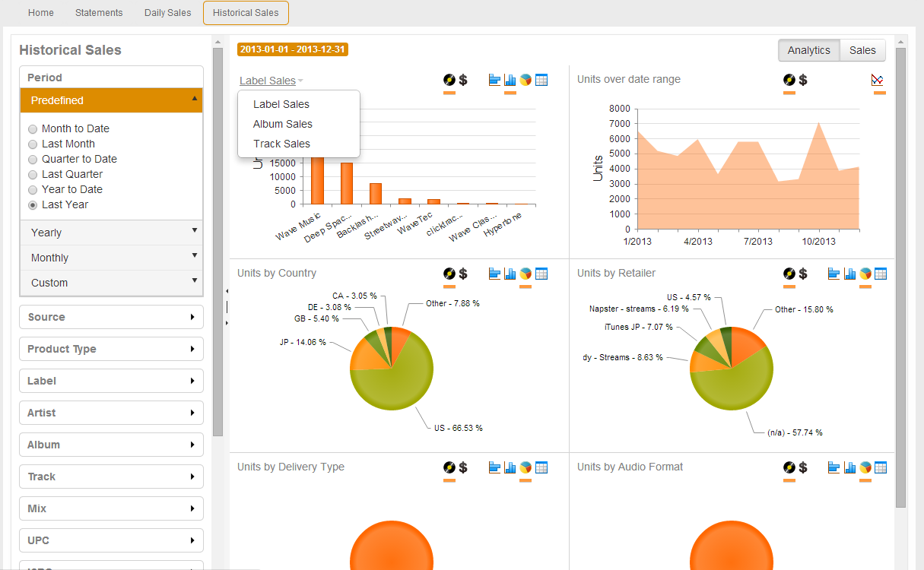
Task: Switch Label Sales to pie chart
Action: pos(526,80)
